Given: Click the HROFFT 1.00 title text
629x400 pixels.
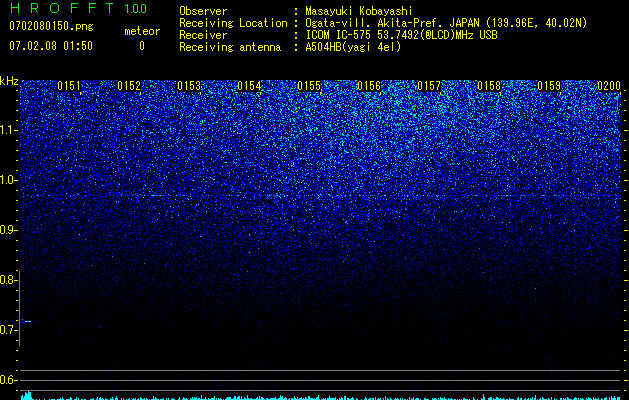Looking at the screenshot, I should click(78, 8).
